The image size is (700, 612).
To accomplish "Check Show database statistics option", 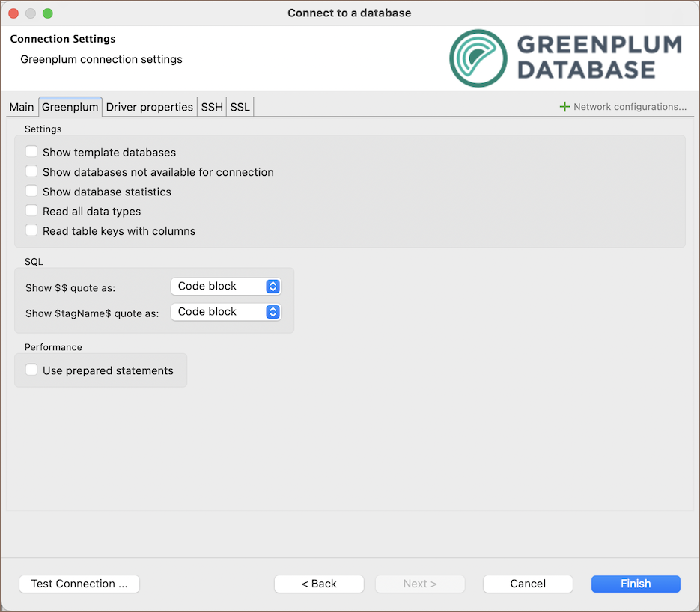I will (x=31, y=192).
